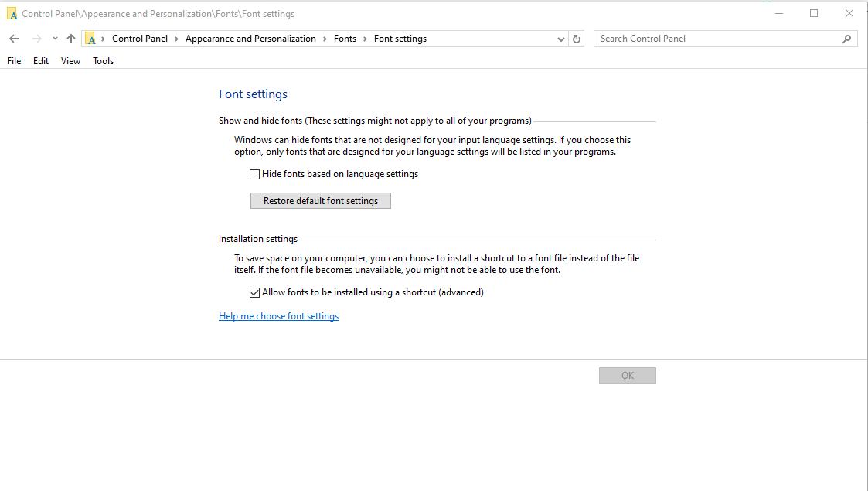Expand the chevron after Fonts breadcrumb
The height and width of the screenshot is (491, 868).
(365, 39)
